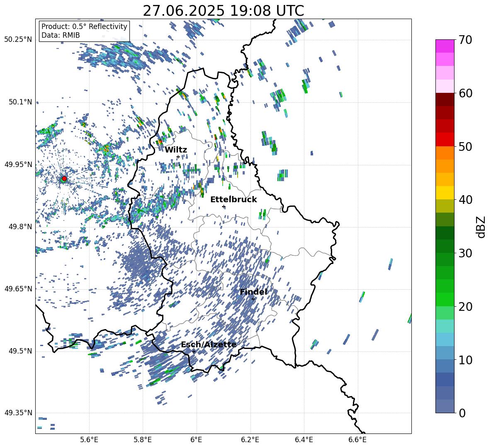Click the red radar site marker

tap(64, 179)
